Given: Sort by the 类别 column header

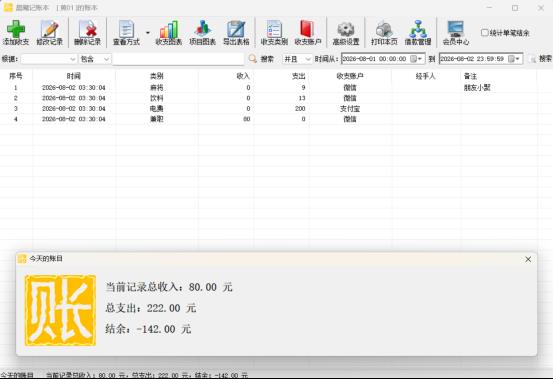Looking at the screenshot, I should point(157,76).
